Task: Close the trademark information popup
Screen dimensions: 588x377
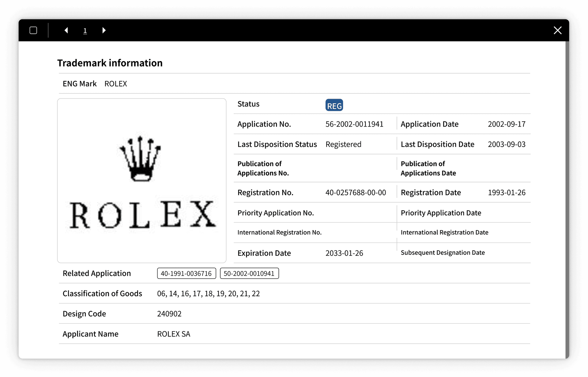Action: (558, 30)
